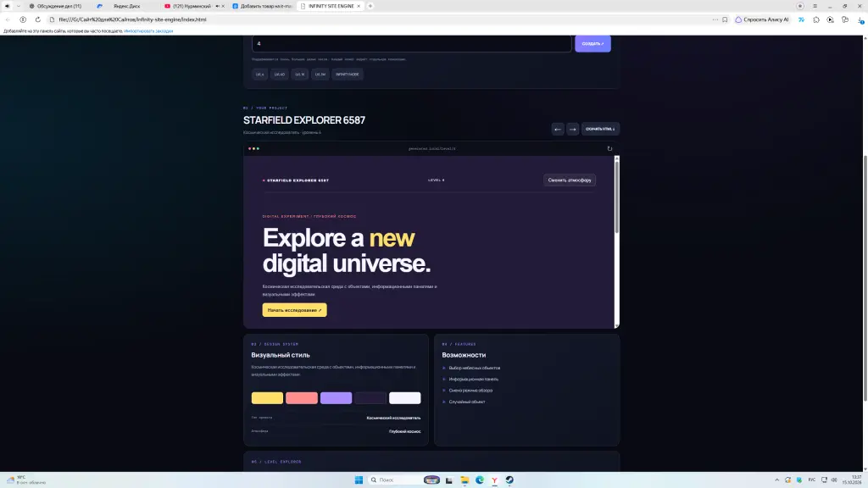
Task: Go to the next project with the right arrow
Action: click(x=573, y=129)
